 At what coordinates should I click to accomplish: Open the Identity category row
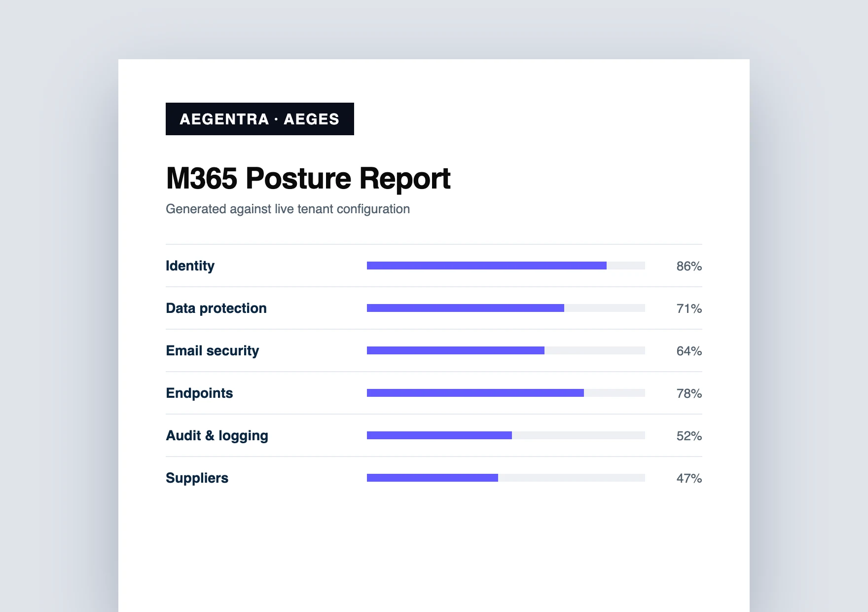pos(434,266)
